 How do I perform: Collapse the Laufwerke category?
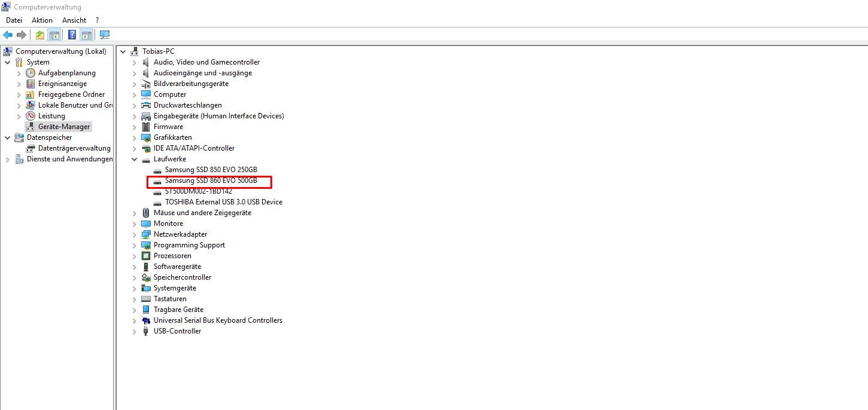point(135,159)
